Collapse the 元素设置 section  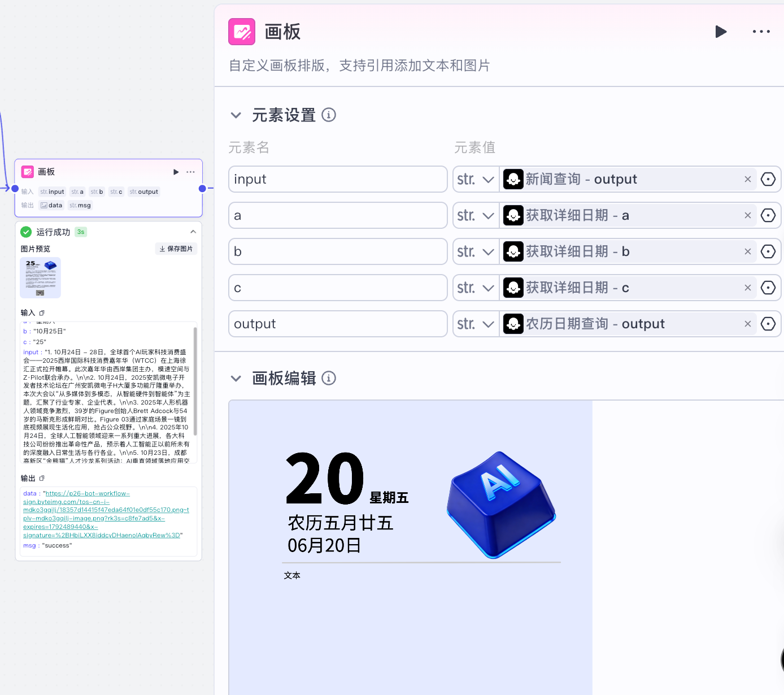(236, 115)
